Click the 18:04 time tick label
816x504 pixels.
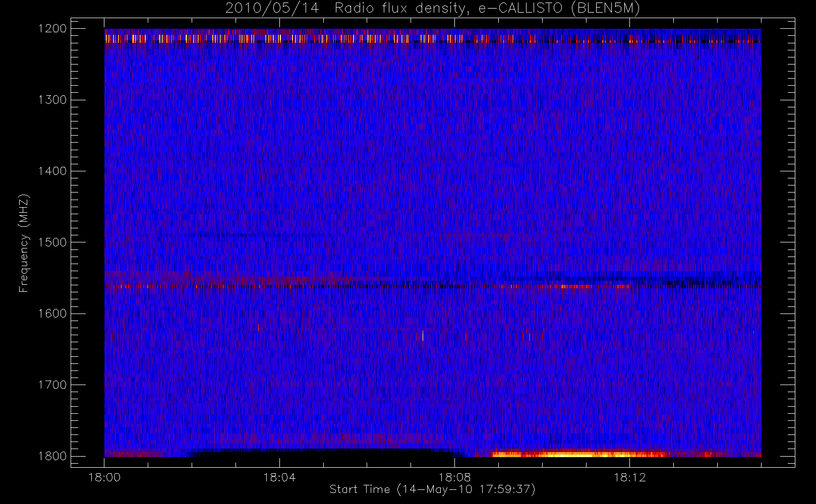click(x=279, y=477)
